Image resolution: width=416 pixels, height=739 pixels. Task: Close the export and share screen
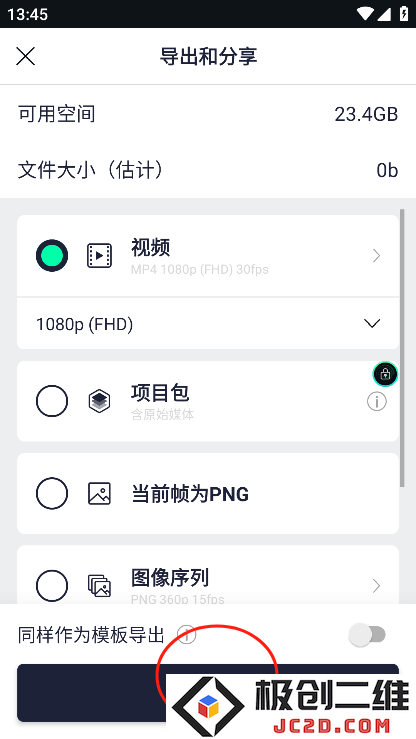[x=25, y=57]
